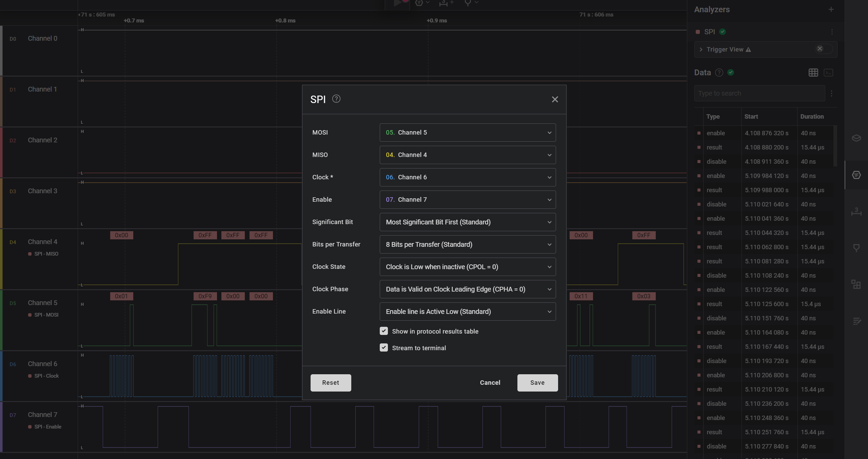The width and height of the screenshot is (868, 459).
Task: Click the Reset button
Action: 331,383
